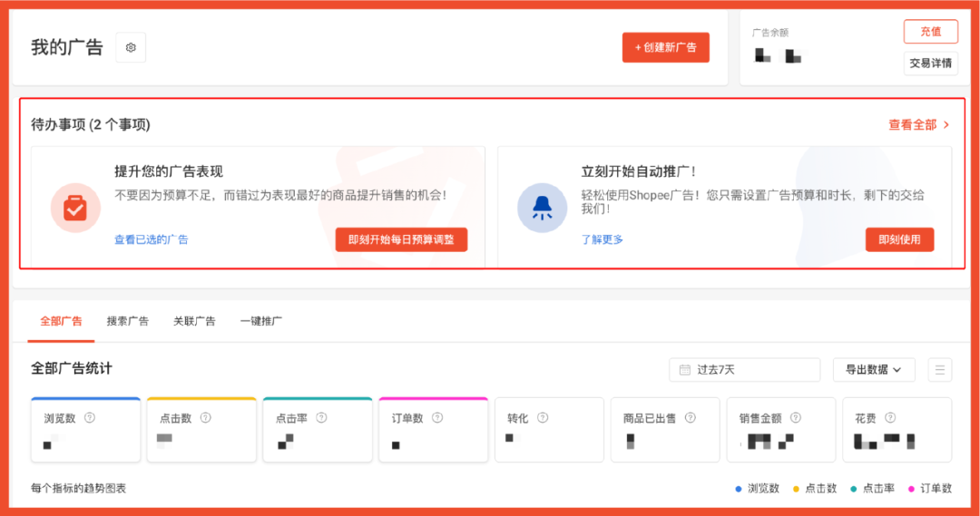Click the help icon beside 浏览数
Viewport: 980px width, 516px height.
90,418
